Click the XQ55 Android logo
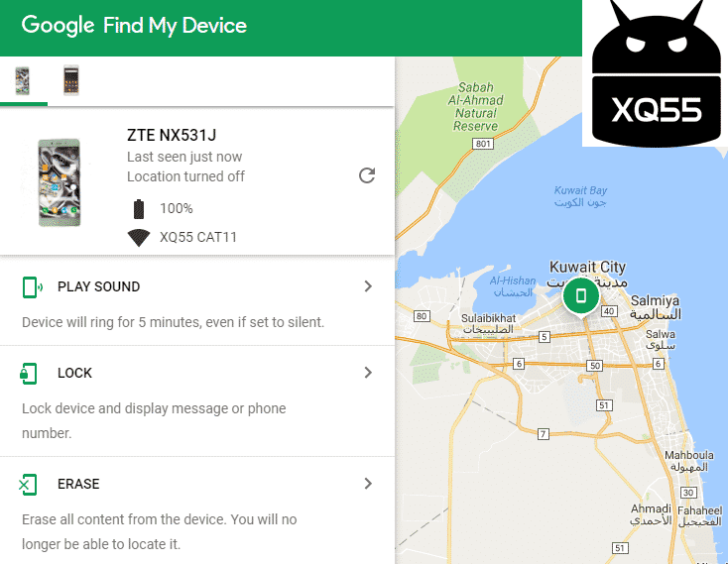The height and width of the screenshot is (564, 728). click(x=656, y=73)
